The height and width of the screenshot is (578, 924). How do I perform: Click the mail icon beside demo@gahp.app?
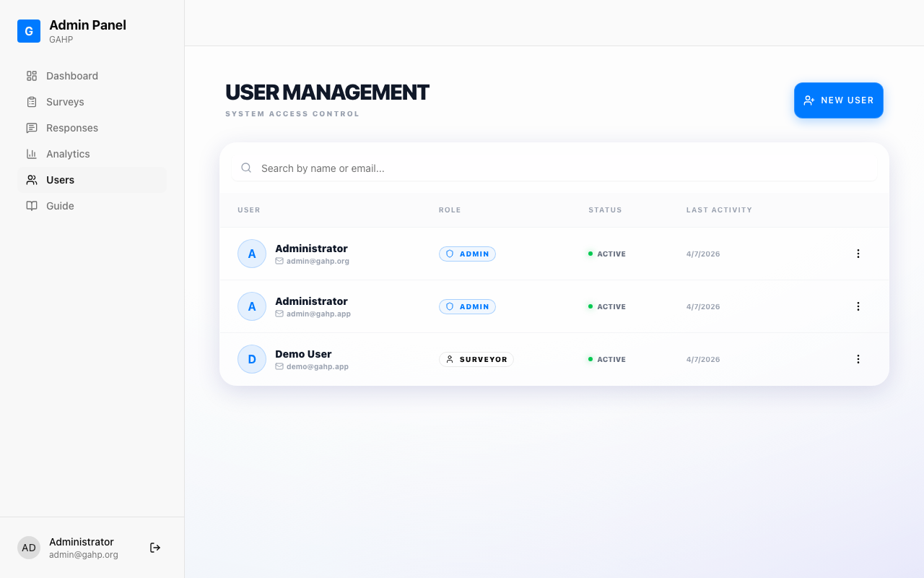click(x=279, y=366)
